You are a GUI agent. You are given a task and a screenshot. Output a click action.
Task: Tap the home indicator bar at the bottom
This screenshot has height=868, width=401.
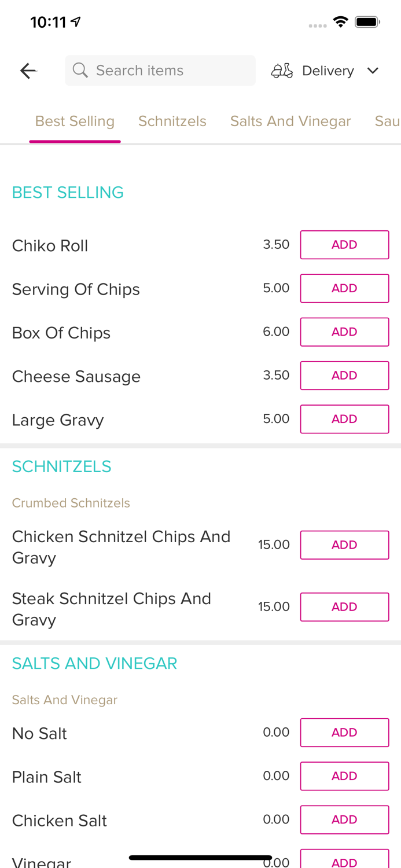200,856
